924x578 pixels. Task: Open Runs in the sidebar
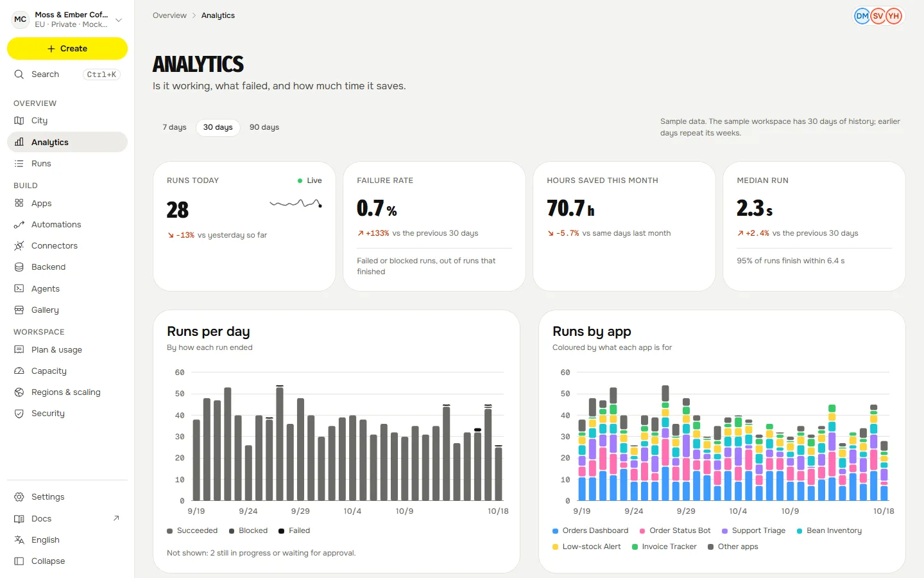point(67,164)
